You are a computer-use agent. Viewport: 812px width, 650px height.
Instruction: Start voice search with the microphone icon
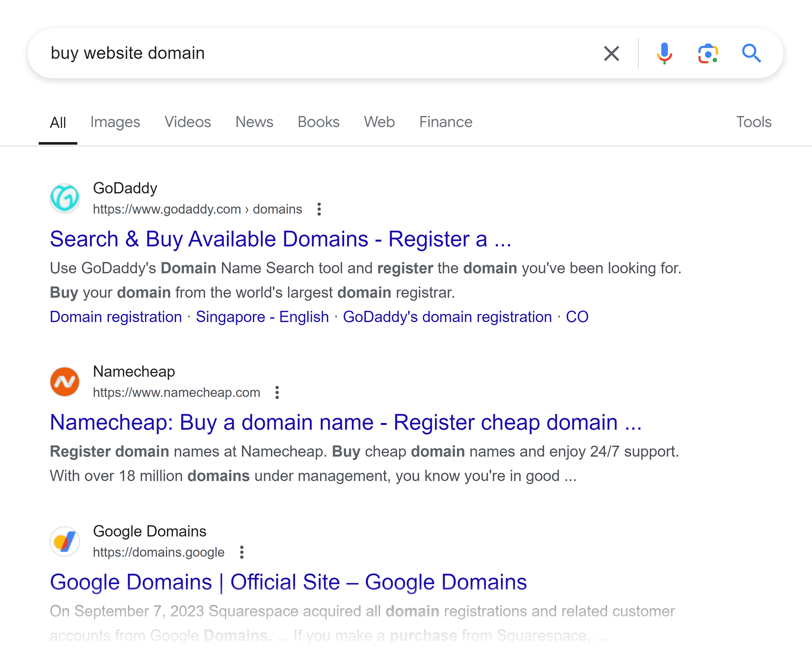coord(664,54)
